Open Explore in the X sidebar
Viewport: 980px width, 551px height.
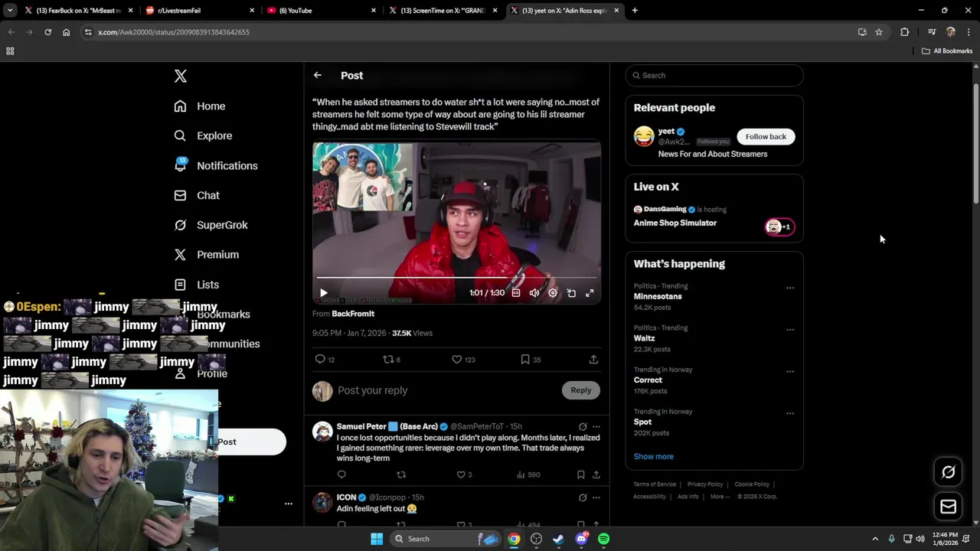click(x=203, y=135)
